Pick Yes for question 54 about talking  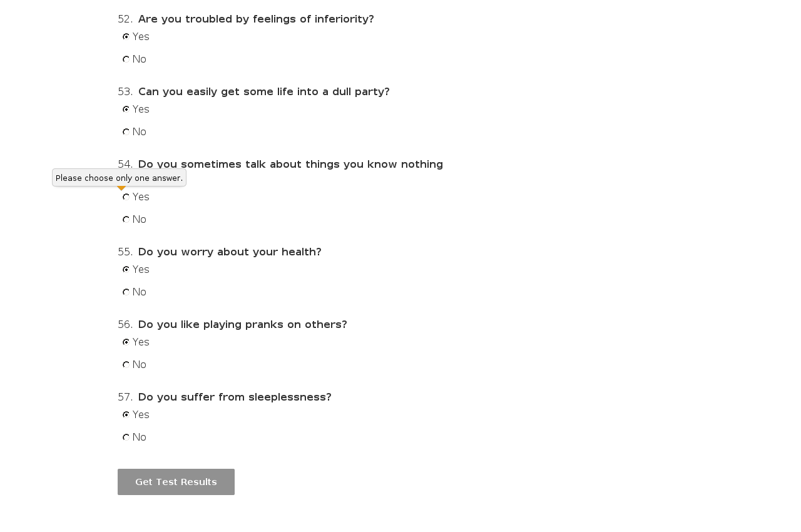[126, 197]
